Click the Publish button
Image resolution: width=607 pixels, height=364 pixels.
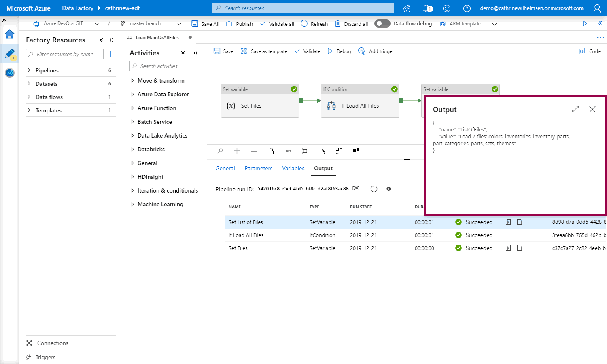pos(240,24)
